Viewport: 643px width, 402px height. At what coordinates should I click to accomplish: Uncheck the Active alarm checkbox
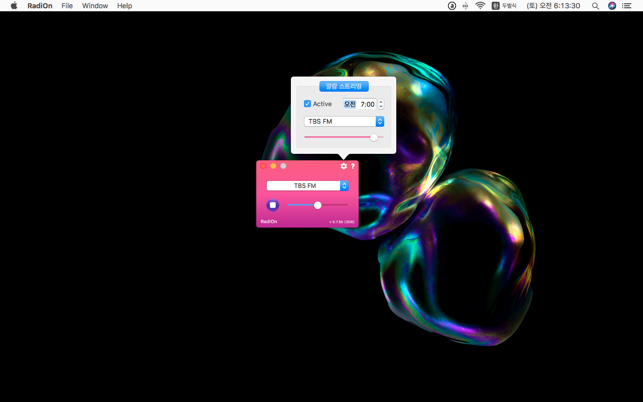pyautogui.click(x=307, y=104)
